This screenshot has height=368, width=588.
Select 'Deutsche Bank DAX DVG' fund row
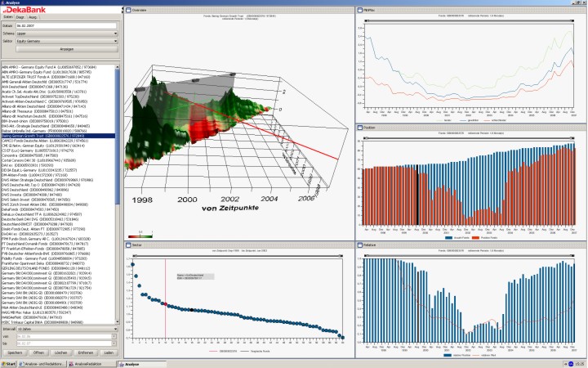[x=59, y=219]
